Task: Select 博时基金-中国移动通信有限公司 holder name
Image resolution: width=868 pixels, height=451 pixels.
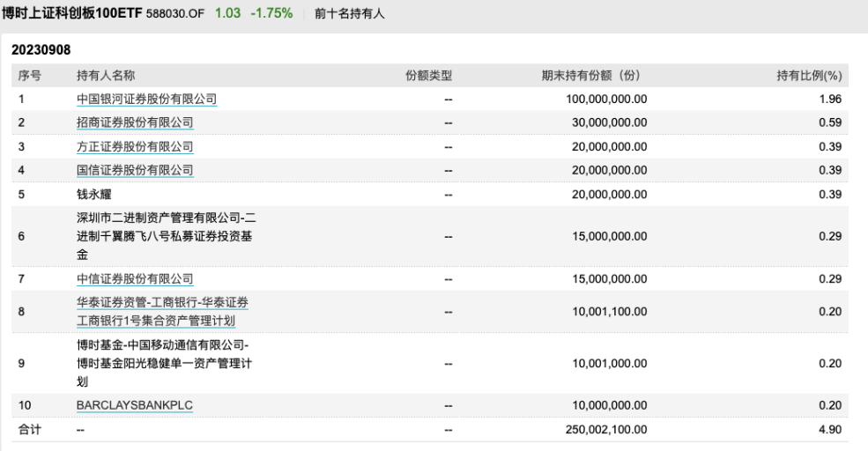Action: coord(164,363)
